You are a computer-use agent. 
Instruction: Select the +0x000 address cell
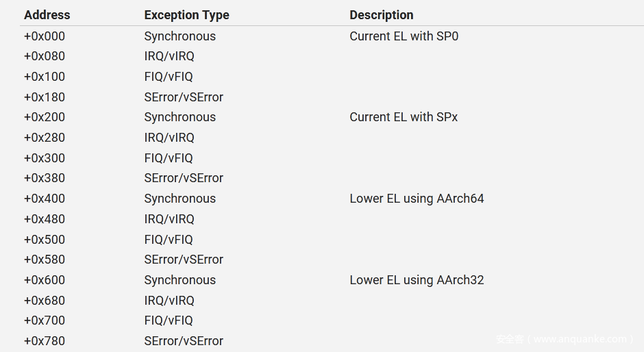(45, 36)
